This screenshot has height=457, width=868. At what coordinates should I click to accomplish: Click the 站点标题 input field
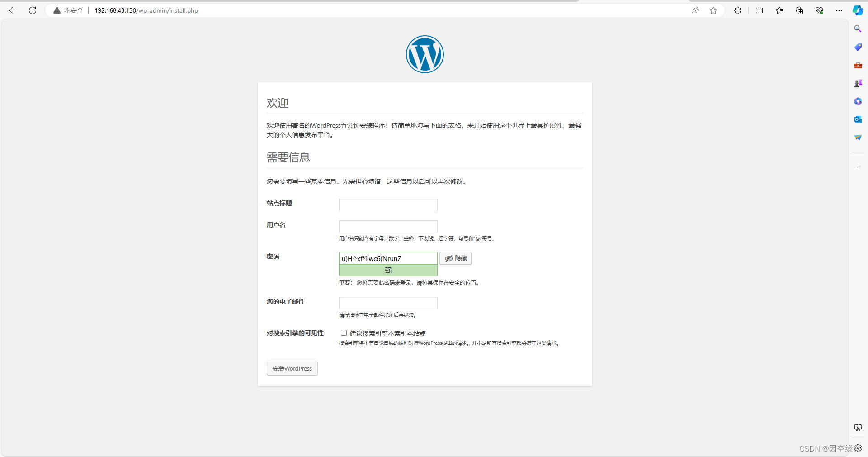388,205
